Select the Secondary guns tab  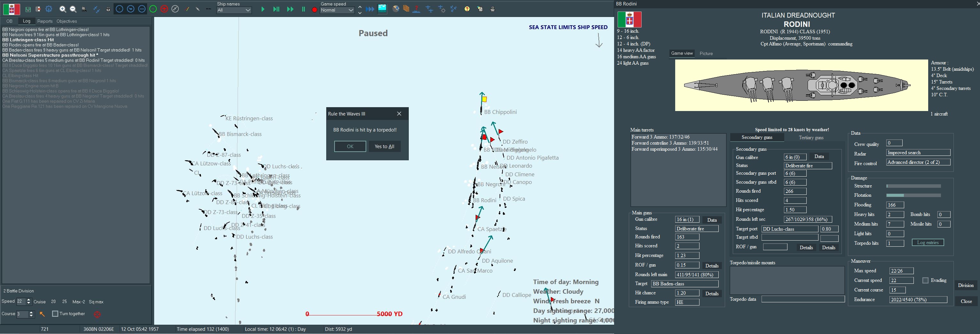[757, 137]
